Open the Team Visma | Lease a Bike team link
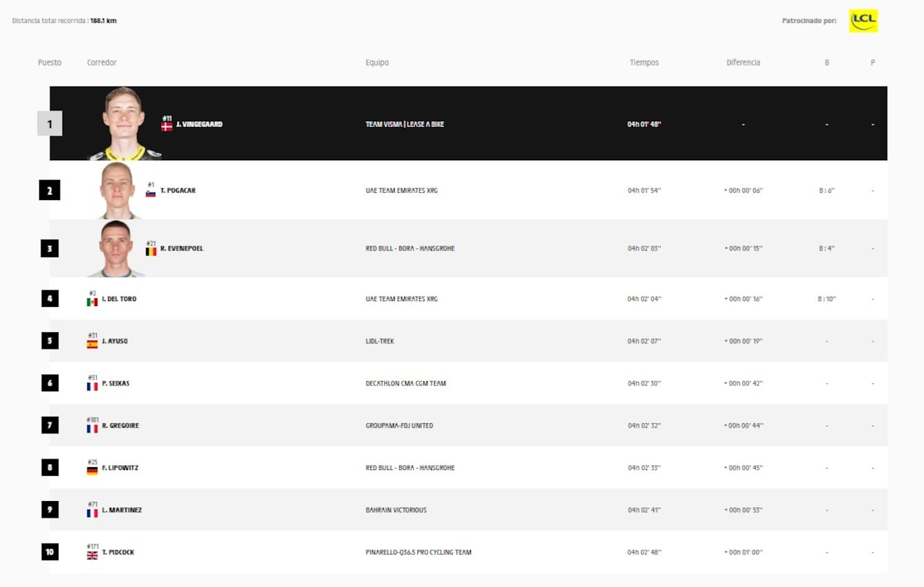This screenshot has height=587, width=924. 405,124
